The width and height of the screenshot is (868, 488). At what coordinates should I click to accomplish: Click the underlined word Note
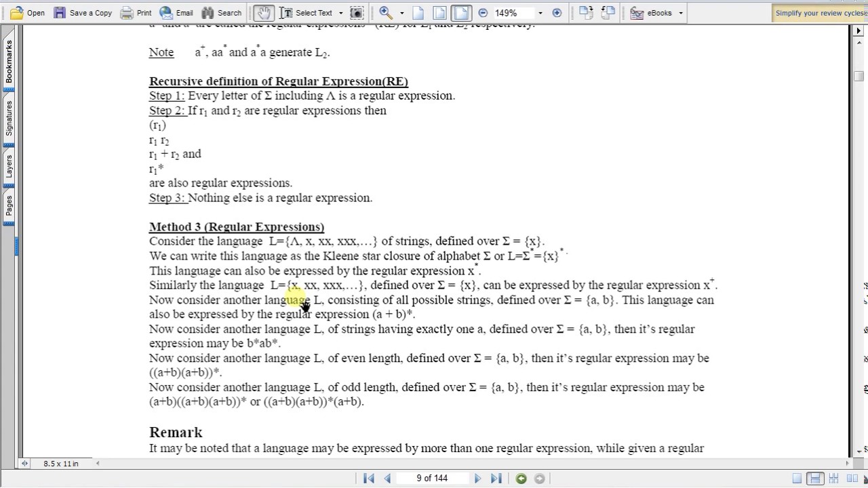tap(161, 52)
